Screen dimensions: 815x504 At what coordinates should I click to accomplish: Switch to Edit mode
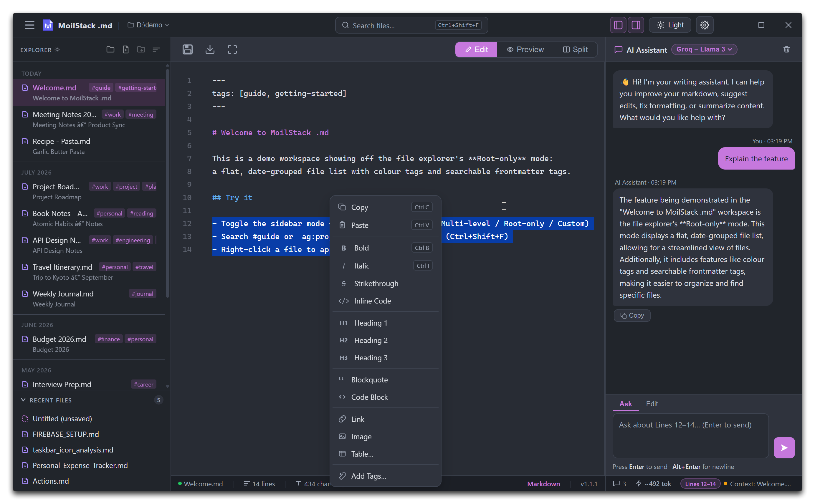(476, 50)
